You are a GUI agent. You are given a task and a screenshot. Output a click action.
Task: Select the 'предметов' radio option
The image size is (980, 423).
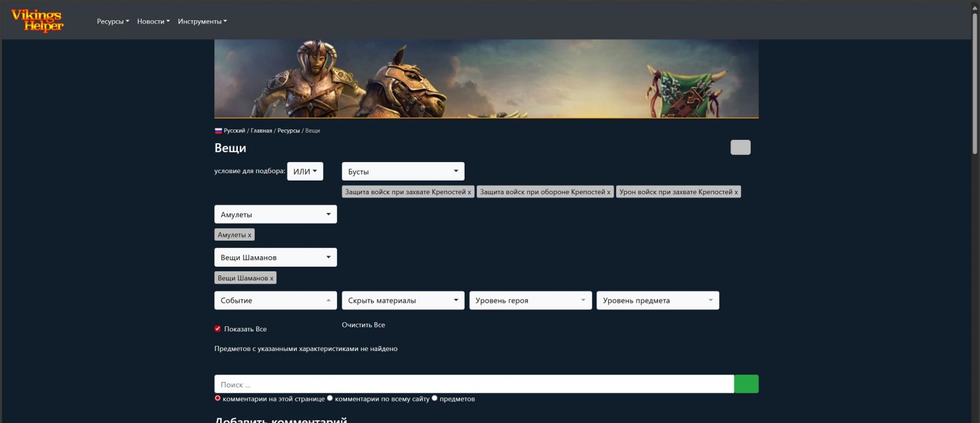point(434,398)
